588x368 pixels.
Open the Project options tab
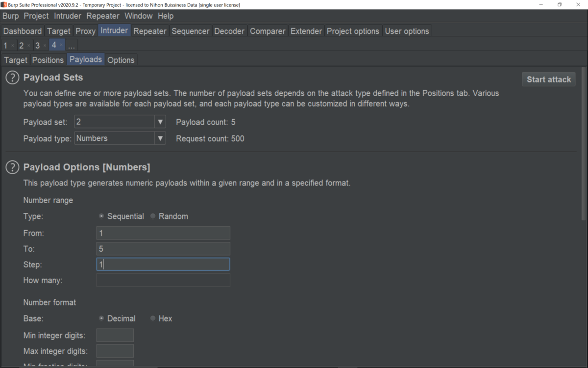(x=353, y=31)
